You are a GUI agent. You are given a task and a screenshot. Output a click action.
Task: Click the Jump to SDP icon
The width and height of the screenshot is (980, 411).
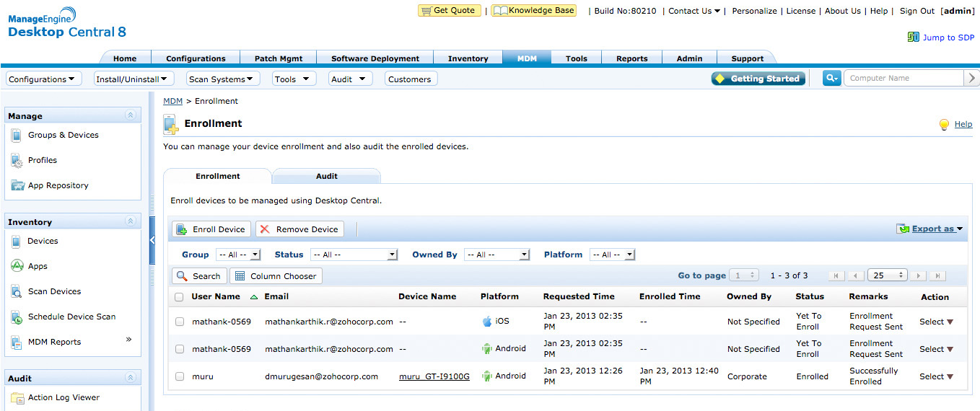click(x=914, y=37)
